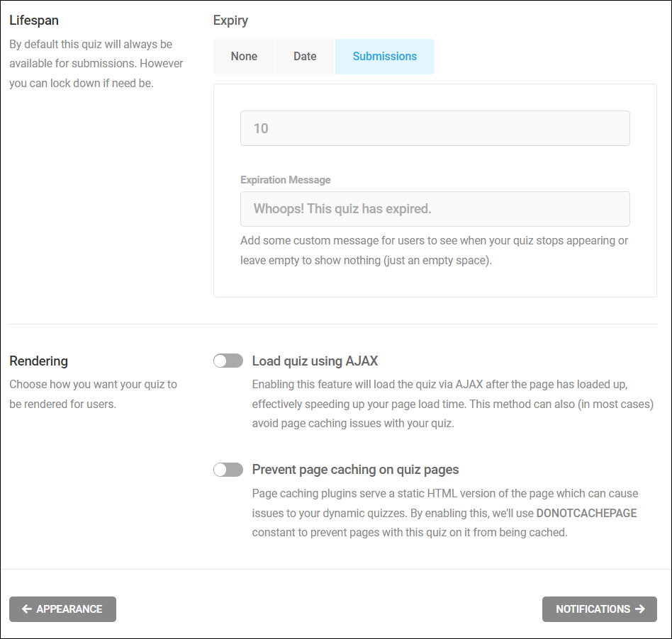Click the 'By default this quiz' description
The width and height of the screenshot is (672, 639).
(96, 64)
